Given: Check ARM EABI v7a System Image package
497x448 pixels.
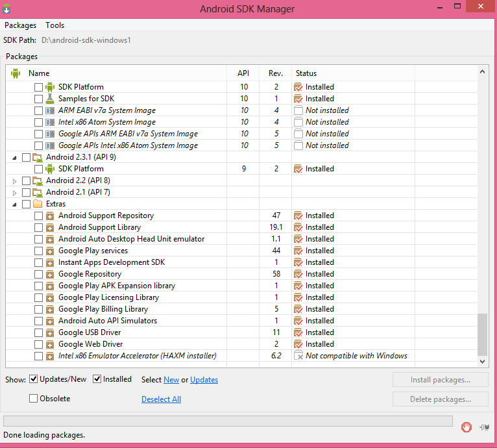Looking at the screenshot, I should (x=38, y=111).
